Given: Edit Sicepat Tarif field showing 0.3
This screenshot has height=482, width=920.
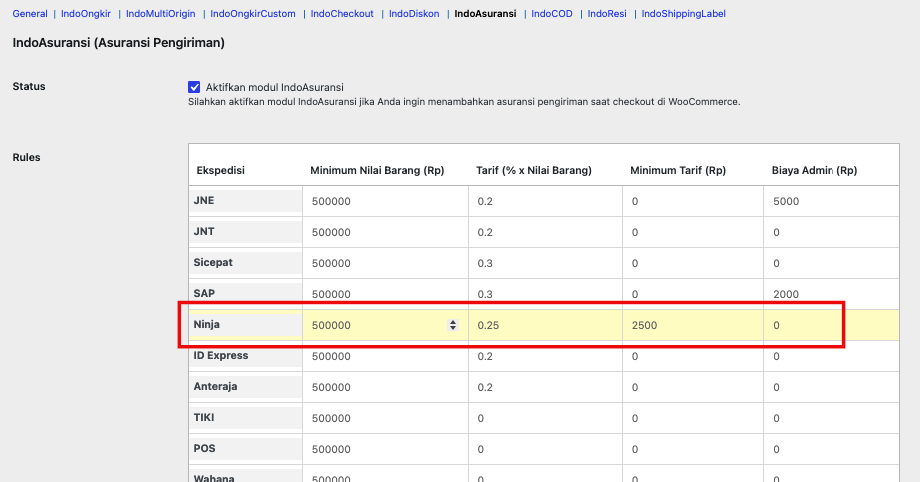Looking at the screenshot, I should [546, 264].
